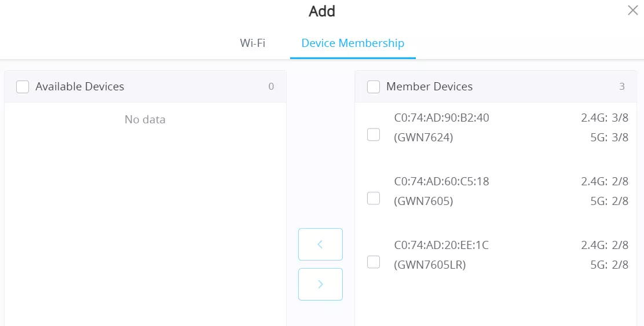Image resolution: width=644 pixels, height=326 pixels.
Task: Click the Member Devices count of 3
Action: click(x=622, y=86)
